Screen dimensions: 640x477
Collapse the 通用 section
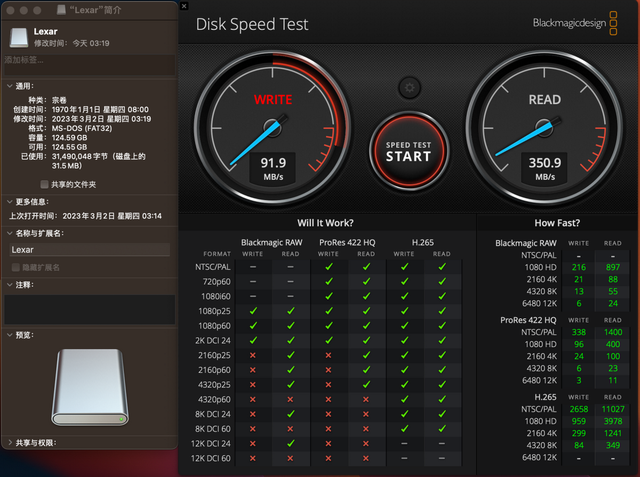[9, 86]
